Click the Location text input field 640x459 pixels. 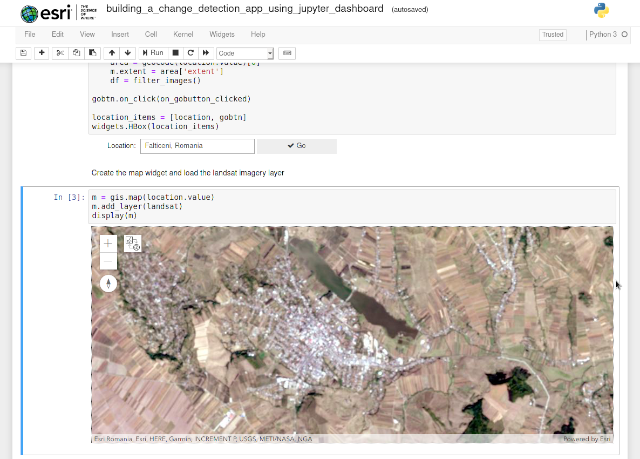pyautogui.click(x=198, y=146)
